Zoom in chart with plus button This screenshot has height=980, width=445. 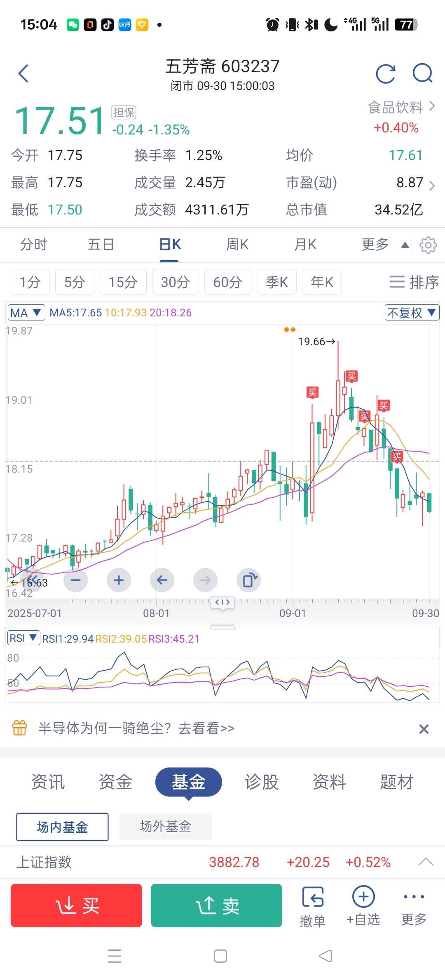click(x=119, y=580)
